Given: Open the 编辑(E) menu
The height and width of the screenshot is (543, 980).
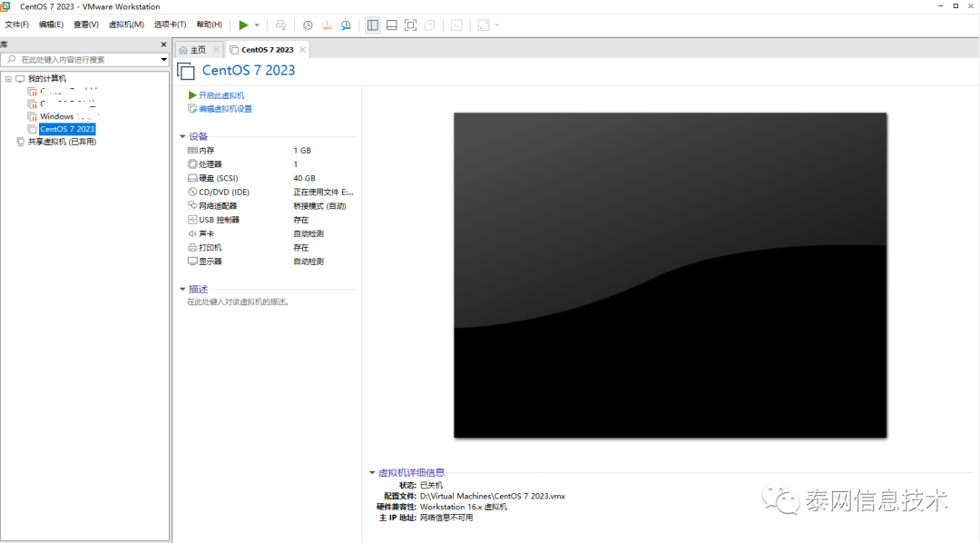Looking at the screenshot, I should 51,25.
